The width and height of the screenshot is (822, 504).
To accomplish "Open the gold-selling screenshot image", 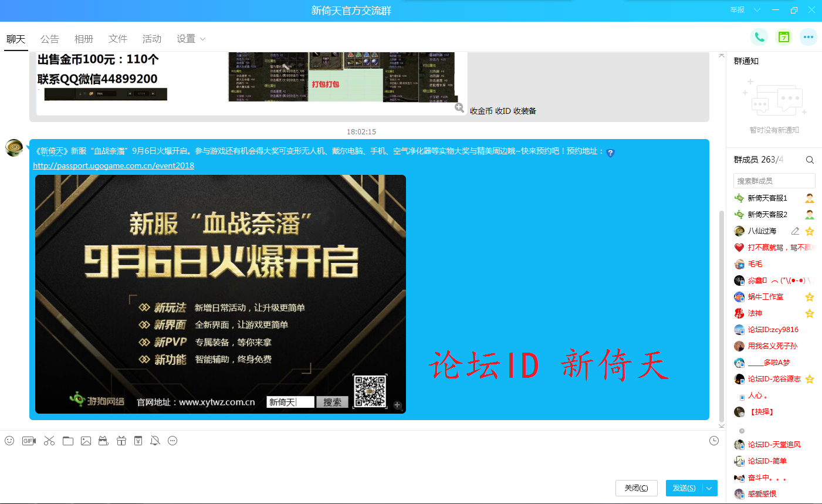I will click(251, 83).
